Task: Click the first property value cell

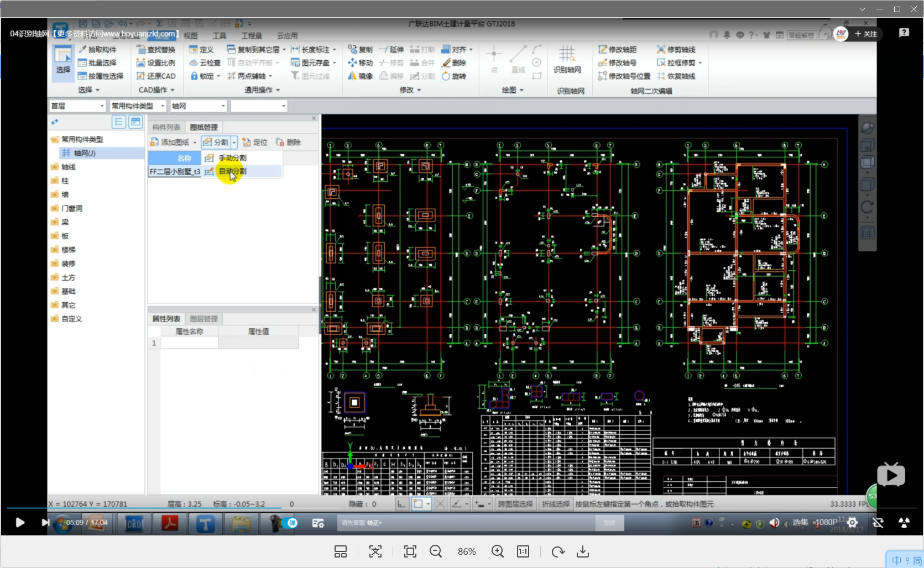Action: click(x=258, y=343)
